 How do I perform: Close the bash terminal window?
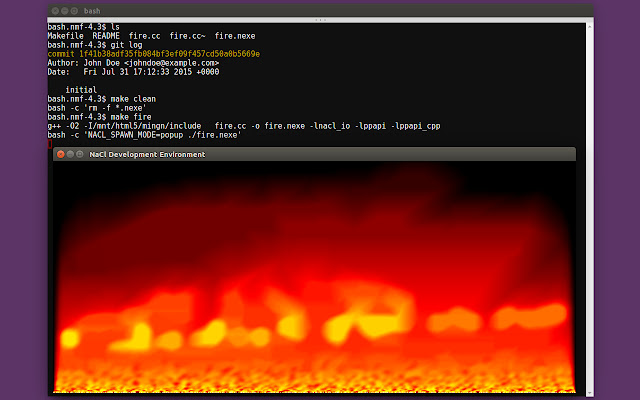pyautogui.click(x=56, y=11)
